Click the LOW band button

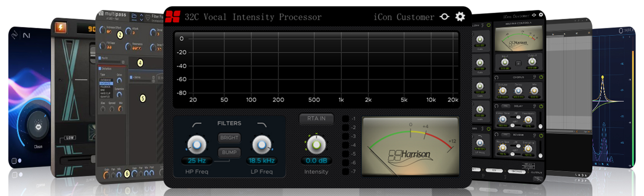[x=69, y=137]
